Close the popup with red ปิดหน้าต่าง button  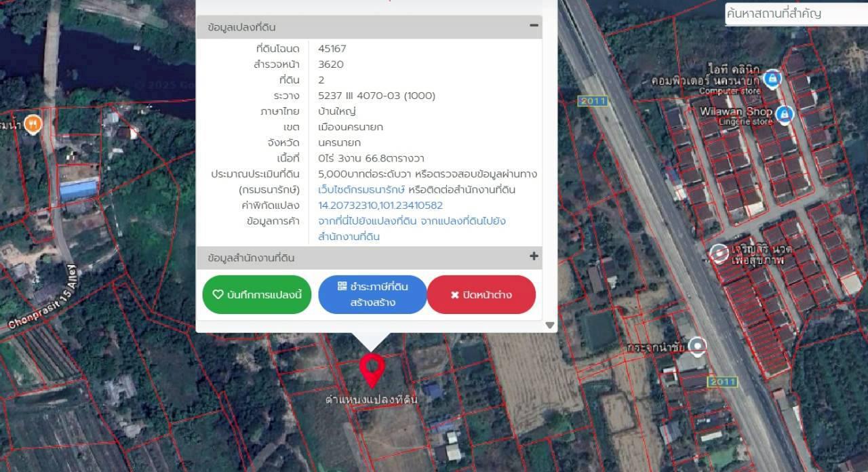pos(481,295)
